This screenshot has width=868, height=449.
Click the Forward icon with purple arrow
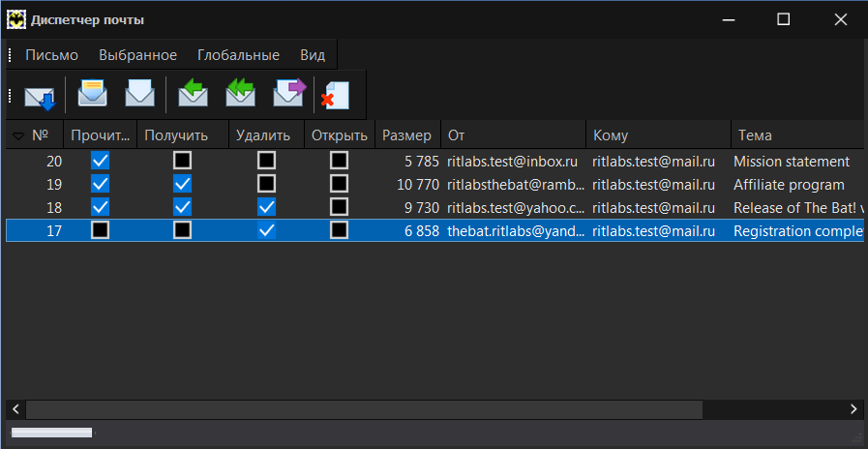[289, 93]
